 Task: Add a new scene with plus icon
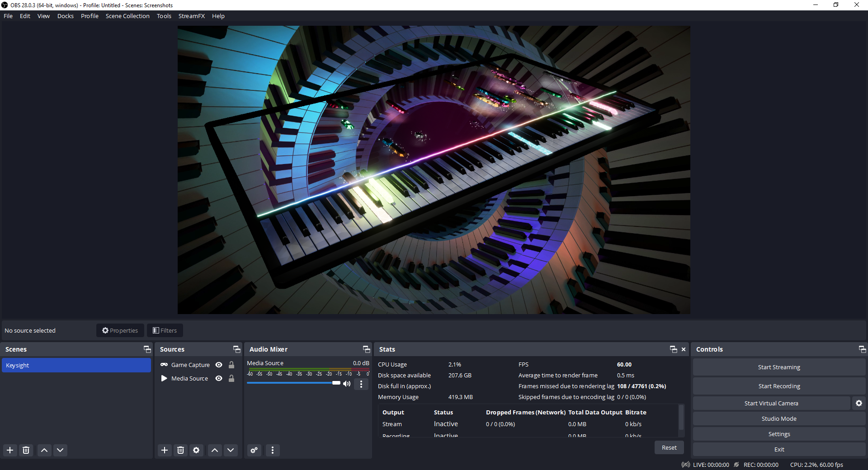tap(10, 450)
